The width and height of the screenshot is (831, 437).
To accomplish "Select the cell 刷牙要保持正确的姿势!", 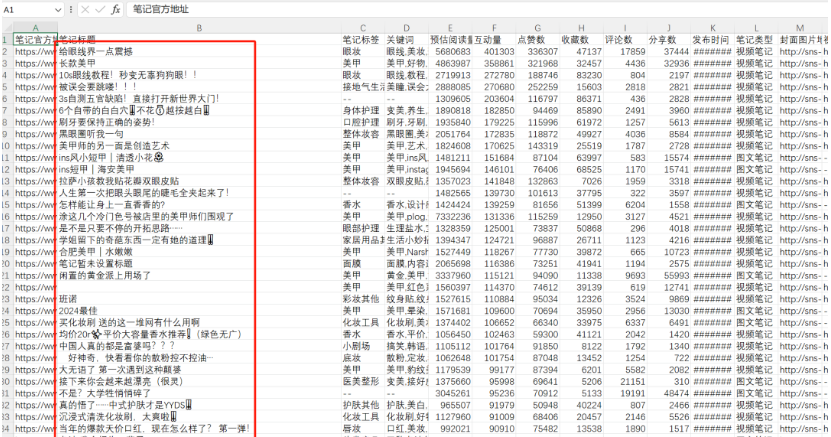I will 199,122.
